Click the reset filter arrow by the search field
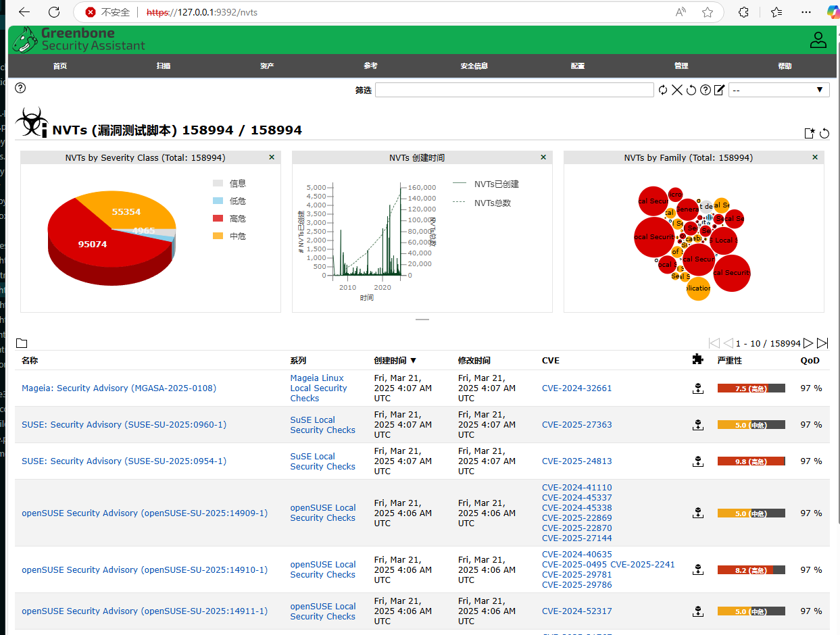The height and width of the screenshot is (635, 840). [x=691, y=90]
